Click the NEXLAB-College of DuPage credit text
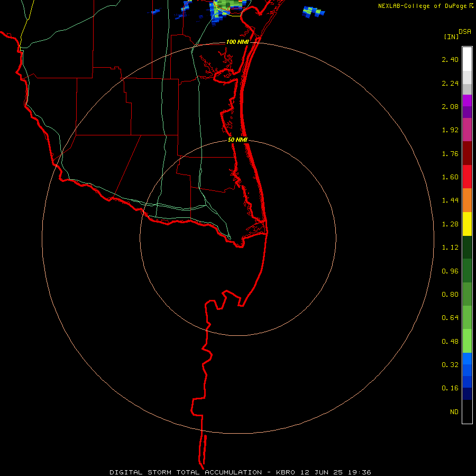476x476 pixels. tap(422, 6)
